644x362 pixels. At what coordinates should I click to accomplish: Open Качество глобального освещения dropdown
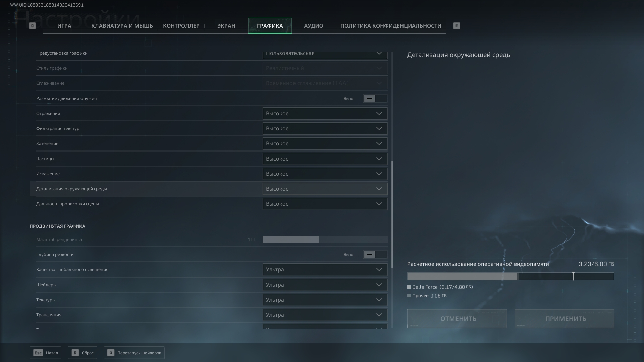point(325,270)
